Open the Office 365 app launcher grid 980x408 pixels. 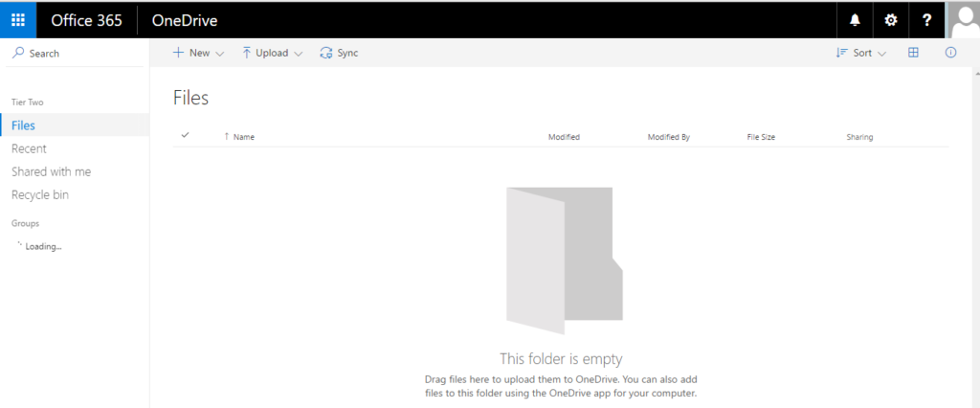point(18,20)
